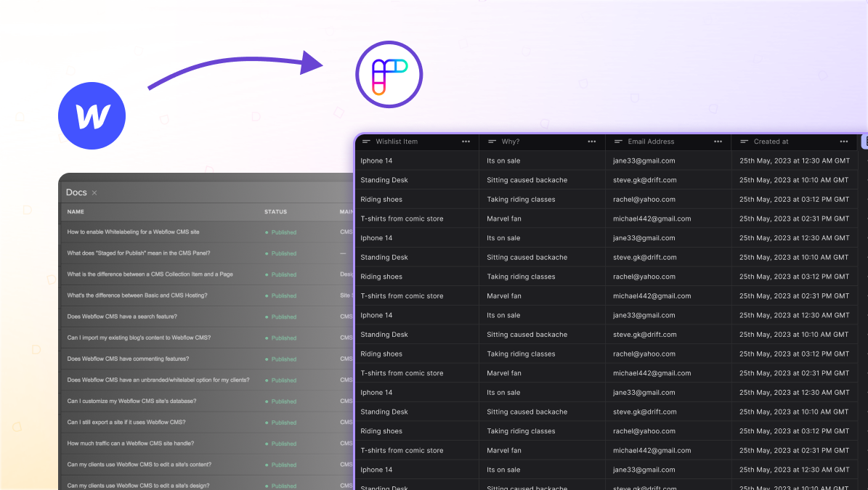Click the text-field icon beside Why?
This screenshot has height=490, width=868.
point(492,142)
